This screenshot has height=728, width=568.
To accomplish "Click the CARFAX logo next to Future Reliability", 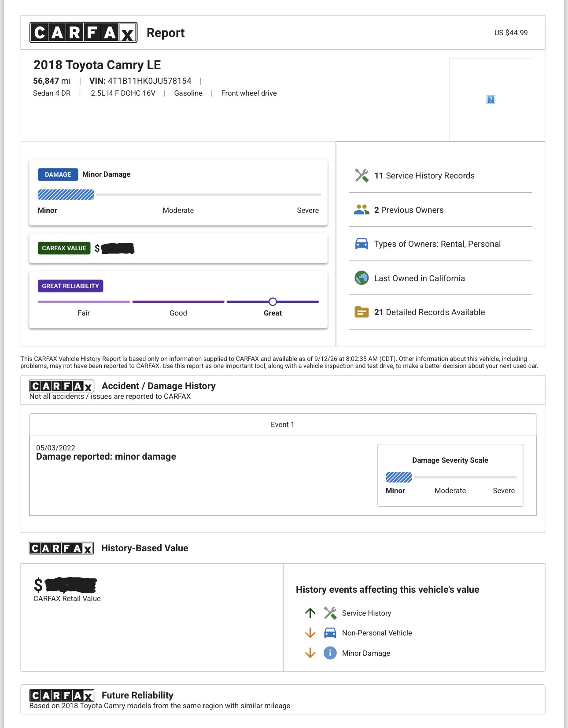I will [x=62, y=695].
